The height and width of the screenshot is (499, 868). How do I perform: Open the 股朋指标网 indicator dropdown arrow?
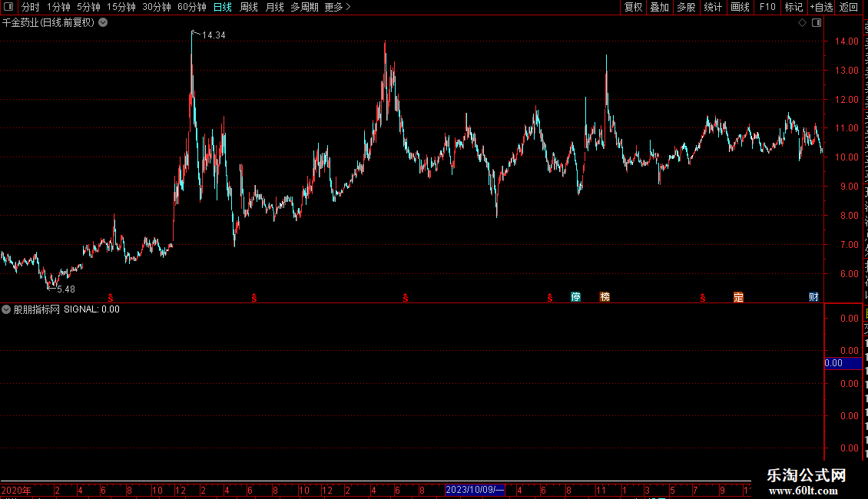coord(6,309)
